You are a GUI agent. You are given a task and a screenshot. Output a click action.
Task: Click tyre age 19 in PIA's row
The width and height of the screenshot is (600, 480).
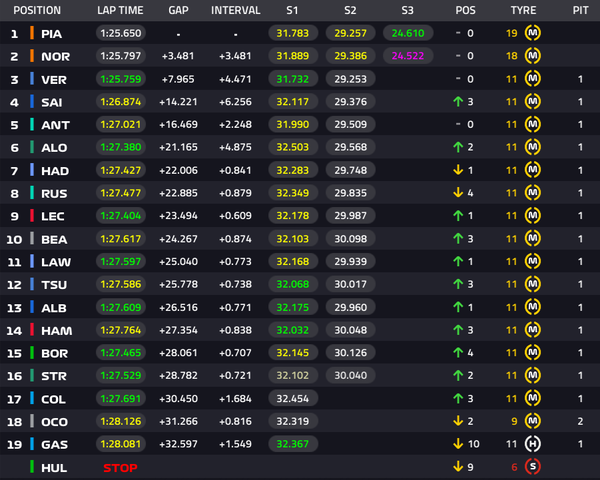pyautogui.click(x=512, y=33)
